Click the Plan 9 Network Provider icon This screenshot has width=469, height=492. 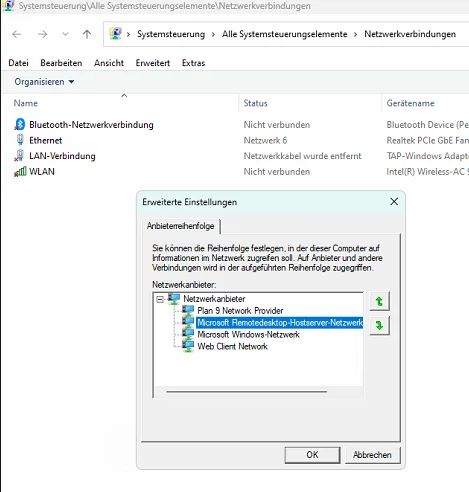click(x=188, y=310)
